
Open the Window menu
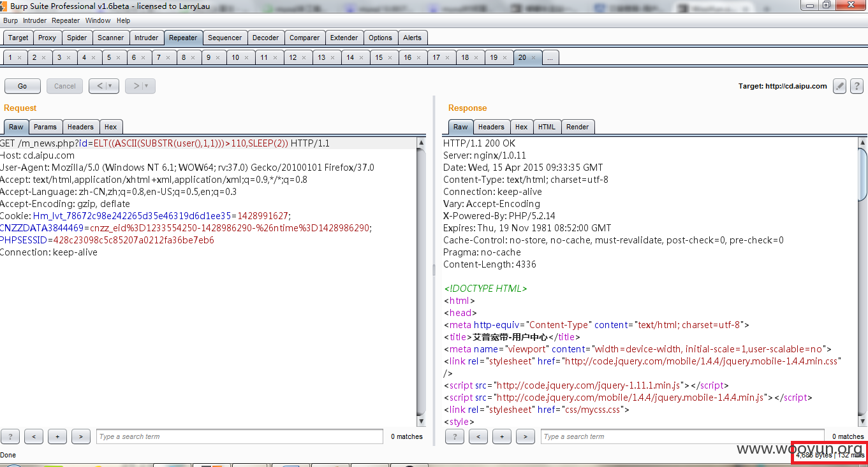pyautogui.click(x=98, y=20)
